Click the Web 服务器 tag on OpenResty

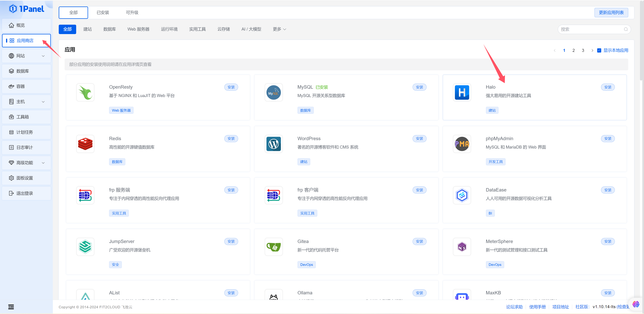point(121,110)
